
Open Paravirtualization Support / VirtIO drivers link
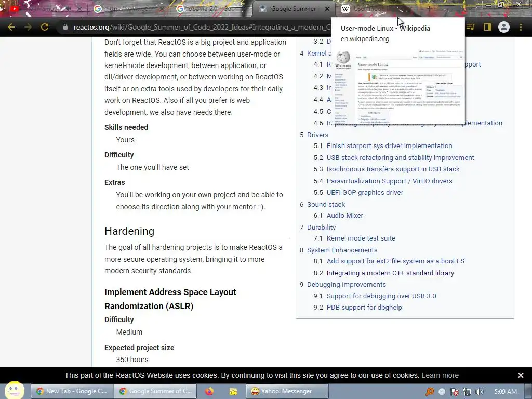(x=389, y=181)
